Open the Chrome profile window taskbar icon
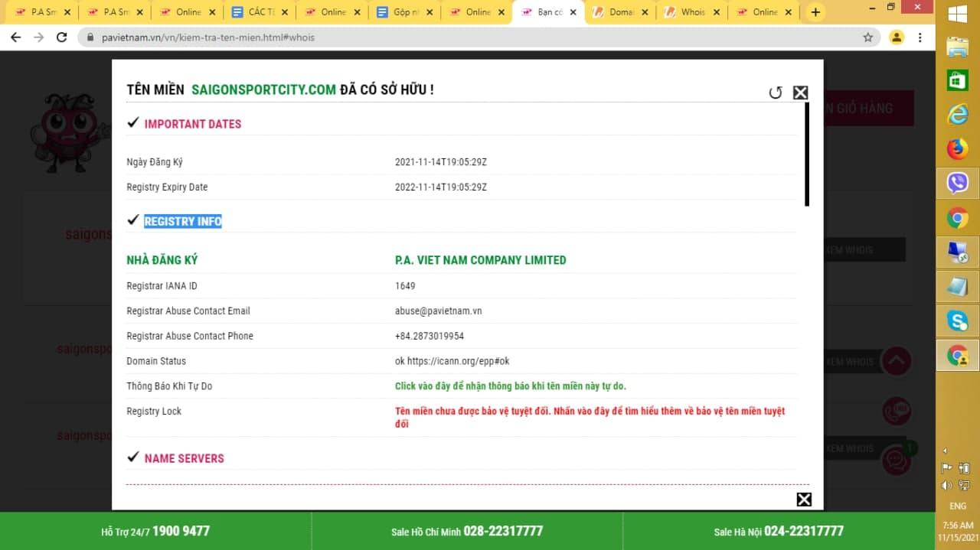This screenshot has width=980, height=550. pyautogui.click(x=958, y=355)
